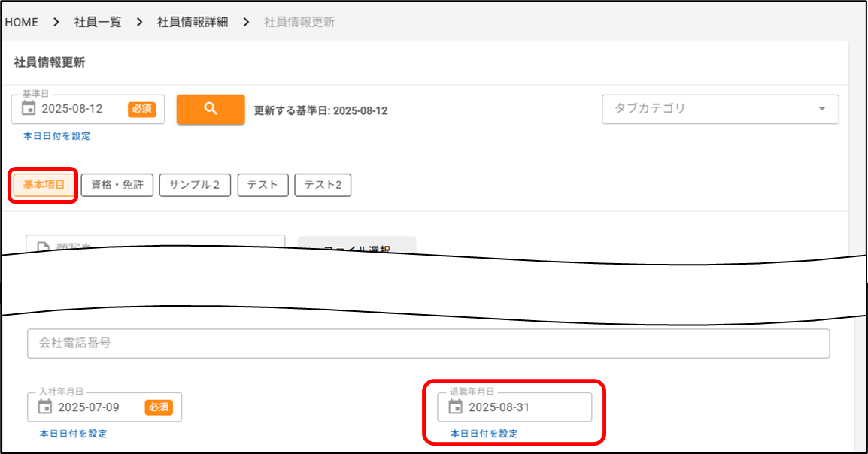
Task: Switch to the 資格・免許 tab
Action: tap(117, 185)
